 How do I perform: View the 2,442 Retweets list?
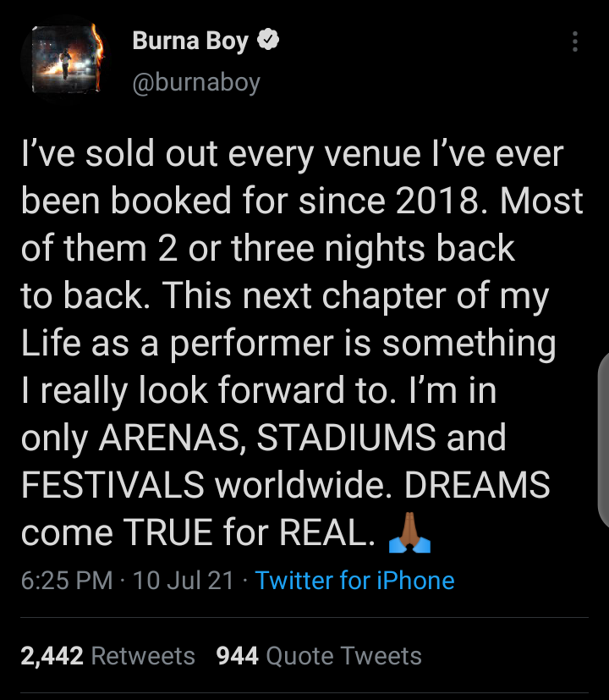click(107, 656)
